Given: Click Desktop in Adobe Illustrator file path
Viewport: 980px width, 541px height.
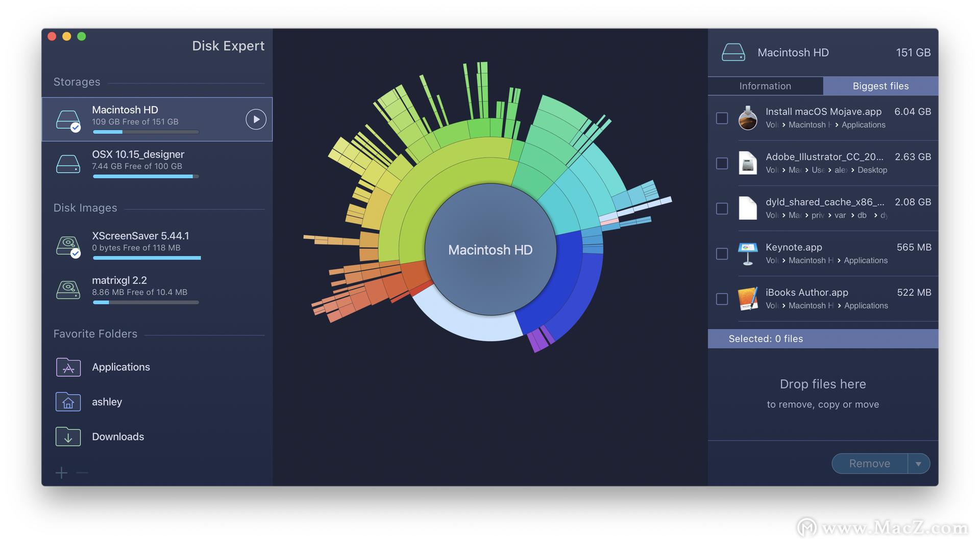Looking at the screenshot, I should (872, 170).
